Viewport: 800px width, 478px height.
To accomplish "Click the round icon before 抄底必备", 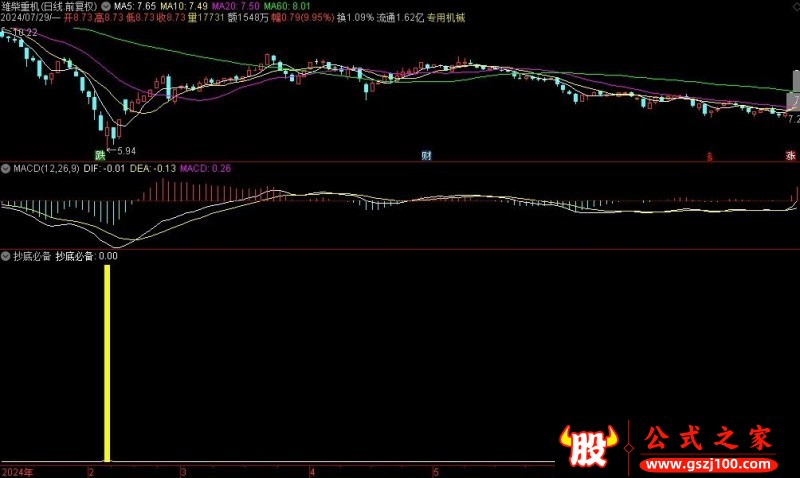I will click(x=6, y=256).
